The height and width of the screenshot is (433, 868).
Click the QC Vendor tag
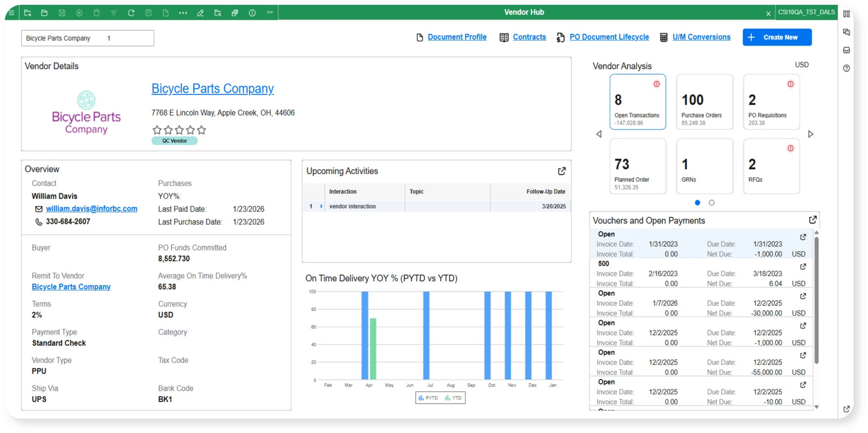(x=174, y=141)
